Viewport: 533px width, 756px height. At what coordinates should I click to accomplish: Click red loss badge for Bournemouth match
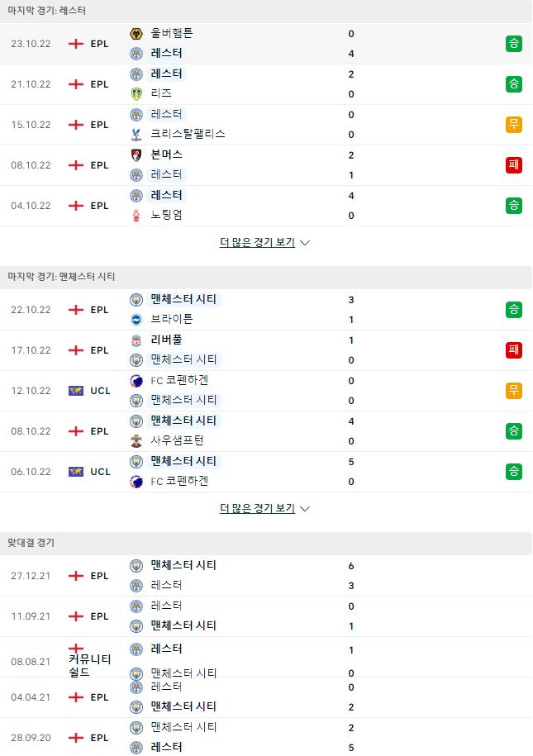click(514, 165)
